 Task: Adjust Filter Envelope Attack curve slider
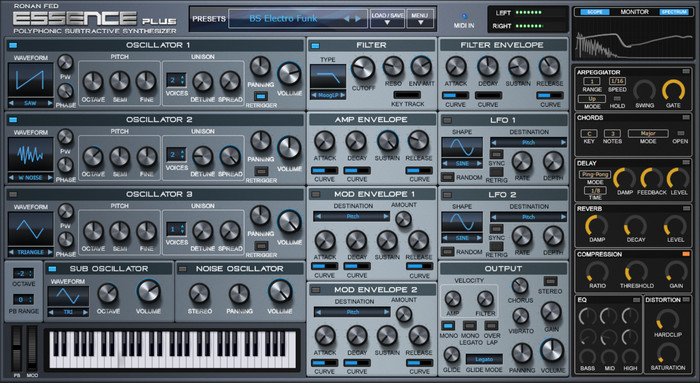tap(455, 96)
